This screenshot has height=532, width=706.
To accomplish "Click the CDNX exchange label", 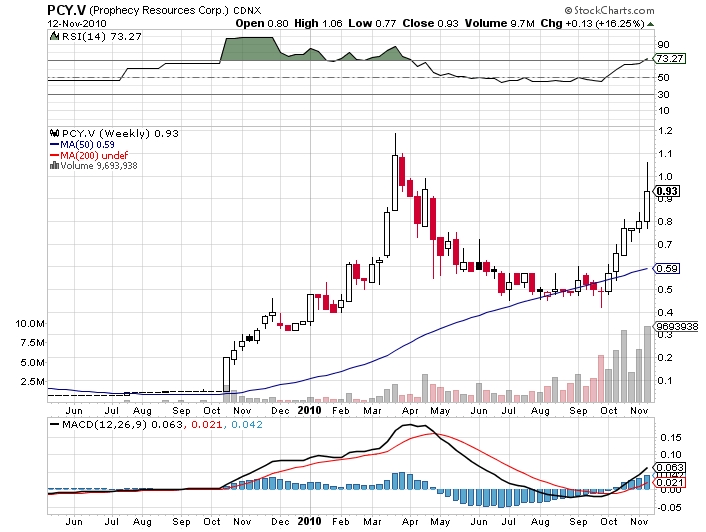I will (246, 10).
